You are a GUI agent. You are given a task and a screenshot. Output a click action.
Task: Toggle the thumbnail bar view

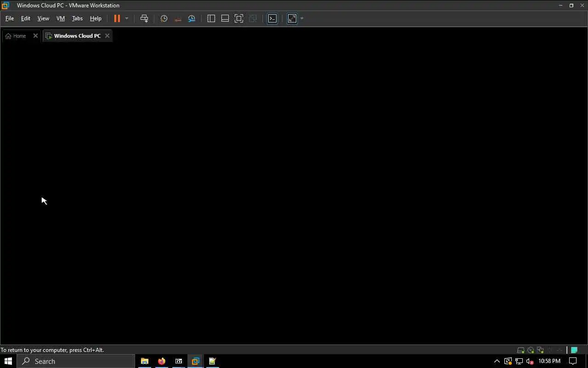(x=225, y=18)
